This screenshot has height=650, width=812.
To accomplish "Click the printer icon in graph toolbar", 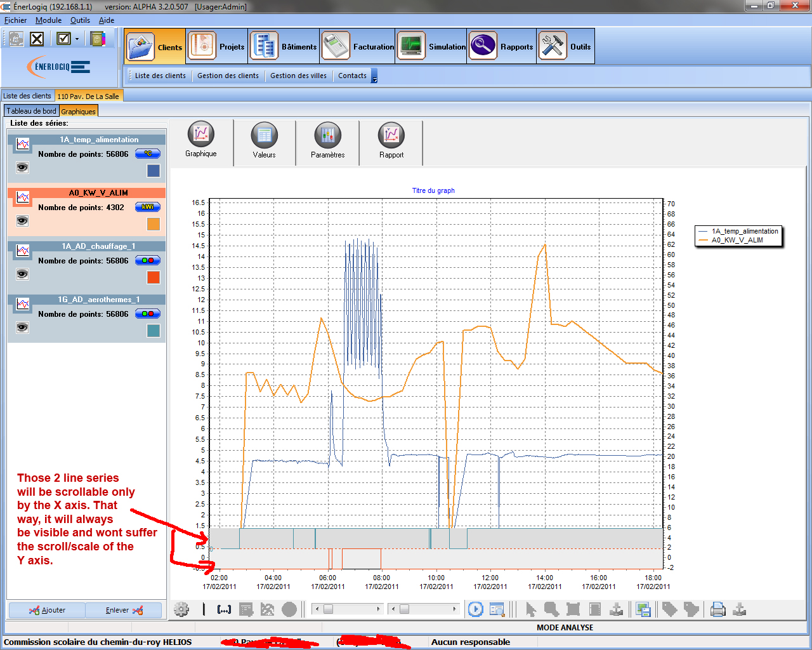I will (x=717, y=609).
